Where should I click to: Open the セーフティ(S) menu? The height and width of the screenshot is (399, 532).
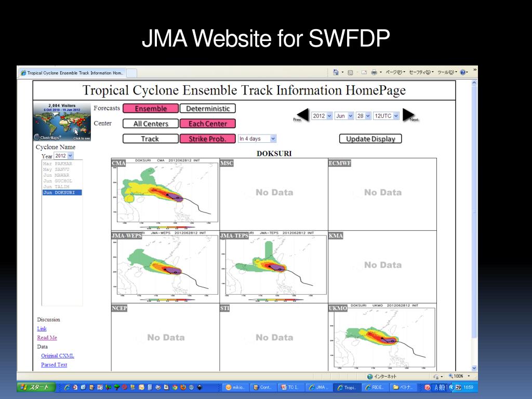pos(421,72)
